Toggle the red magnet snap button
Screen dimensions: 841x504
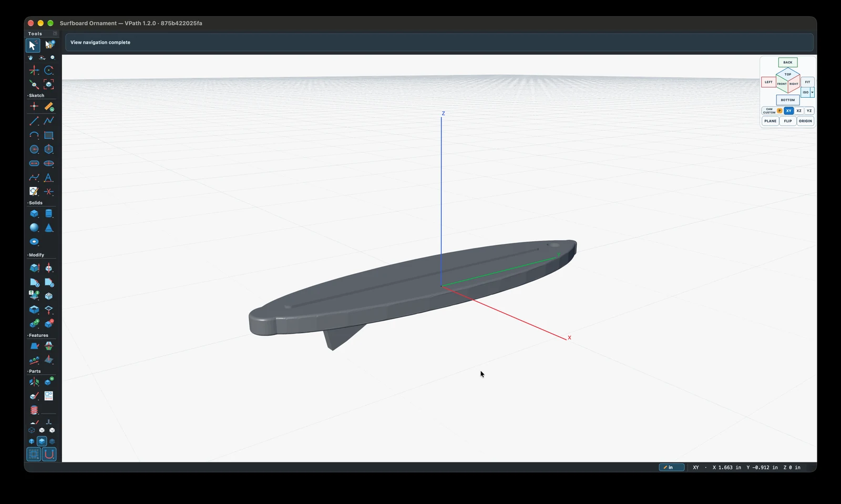tap(49, 454)
